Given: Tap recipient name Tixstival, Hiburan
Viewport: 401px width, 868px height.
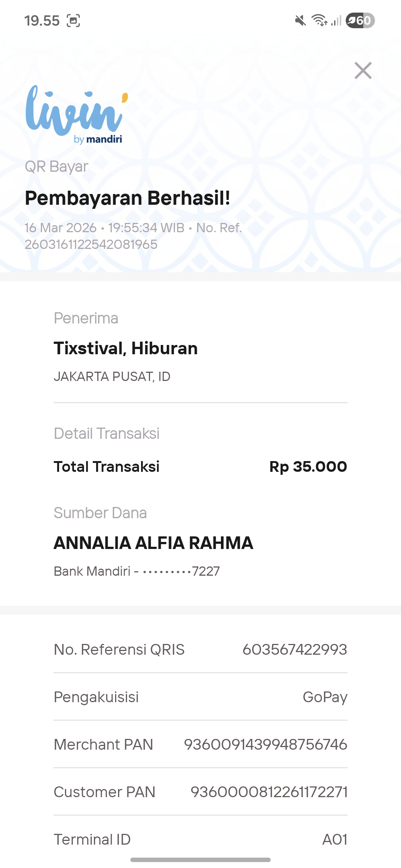Looking at the screenshot, I should [125, 348].
